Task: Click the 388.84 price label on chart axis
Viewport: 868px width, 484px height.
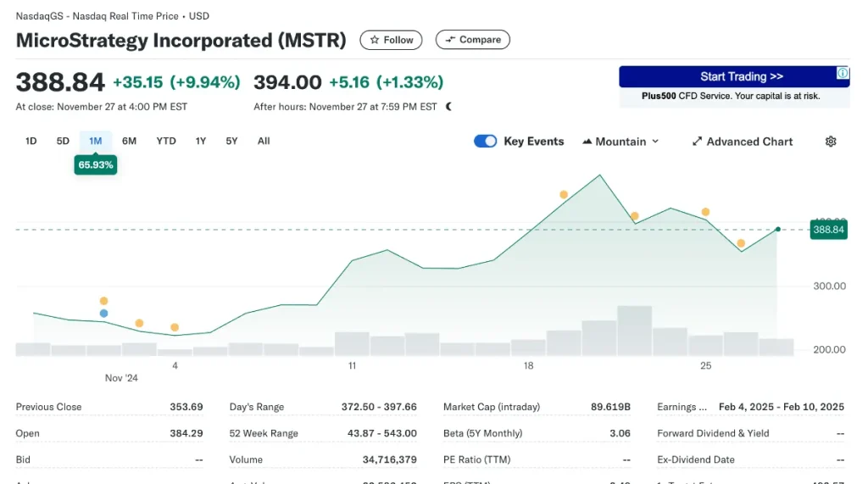Action: tap(829, 229)
